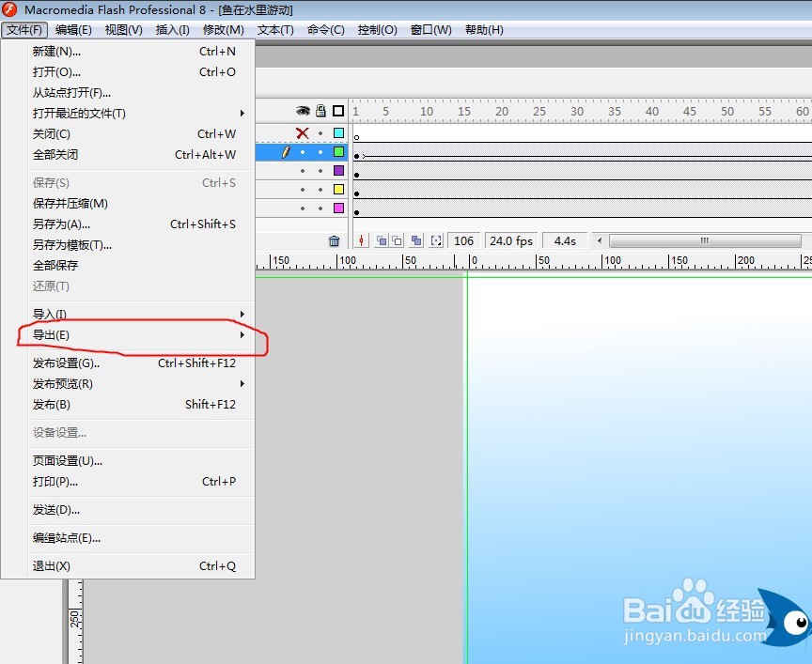This screenshot has width=812, height=664.
Task: Expand the 导出(E) submenu
Action: (x=140, y=335)
